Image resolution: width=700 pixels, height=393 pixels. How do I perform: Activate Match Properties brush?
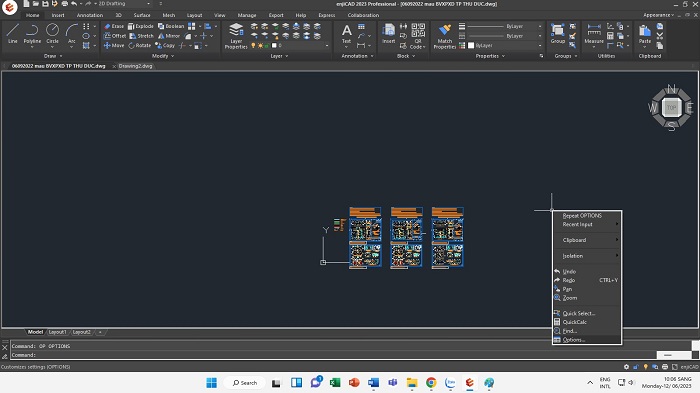(x=445, y=36)
